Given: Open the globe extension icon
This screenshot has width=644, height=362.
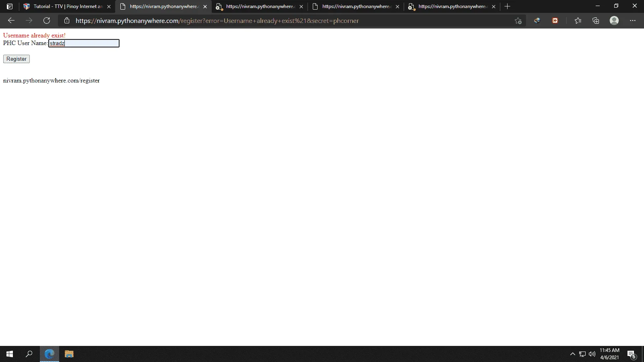Looking at the screenshot, I should pos(537,21).
